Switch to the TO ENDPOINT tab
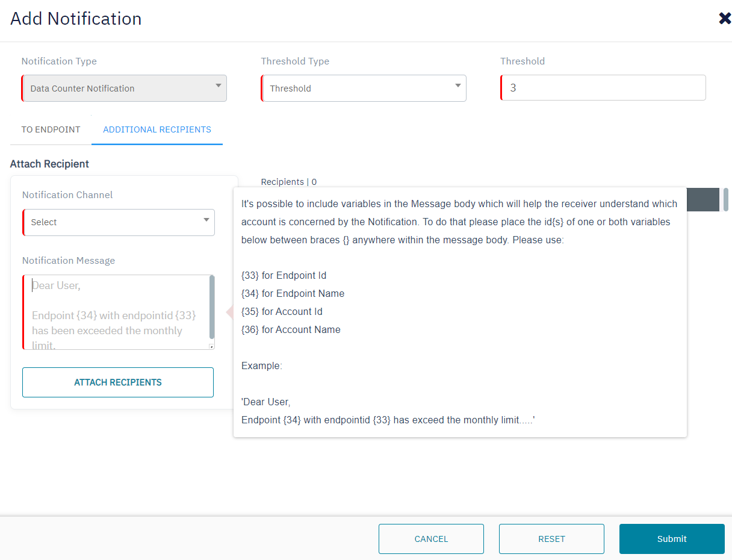The width and height of the screenshot is (732, 560). pos(51,129)
